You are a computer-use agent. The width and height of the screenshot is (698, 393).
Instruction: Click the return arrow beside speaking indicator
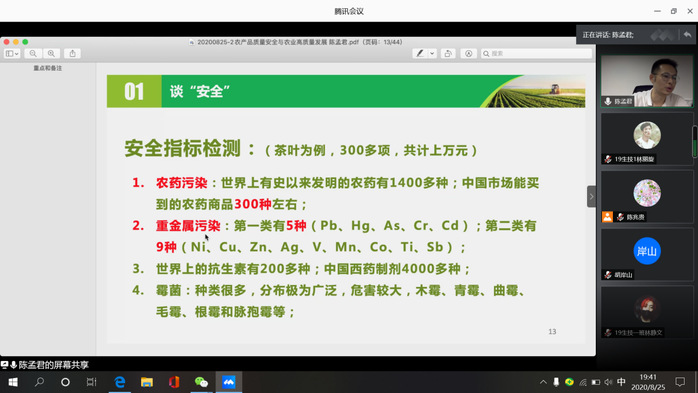(x=687, y=34)
